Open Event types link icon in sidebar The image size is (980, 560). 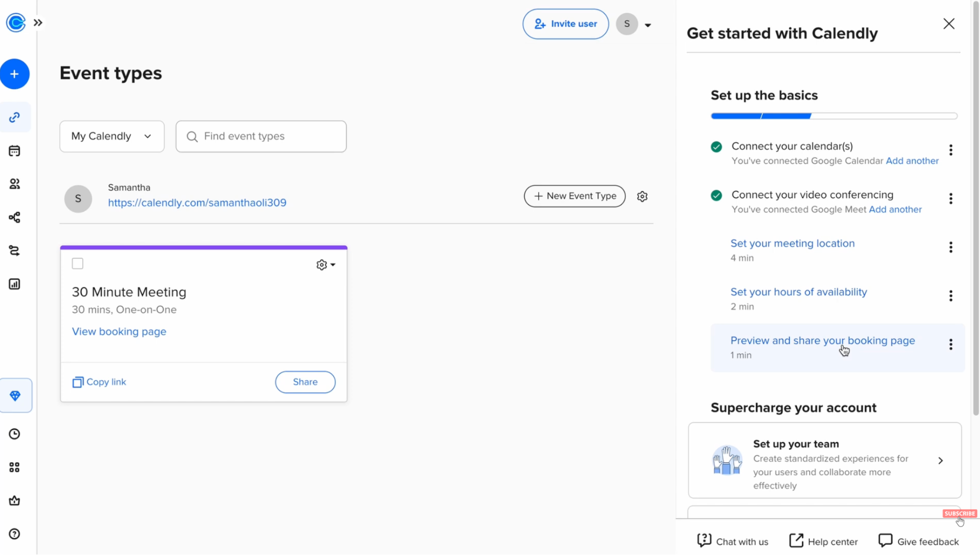(x=15, y=117)
